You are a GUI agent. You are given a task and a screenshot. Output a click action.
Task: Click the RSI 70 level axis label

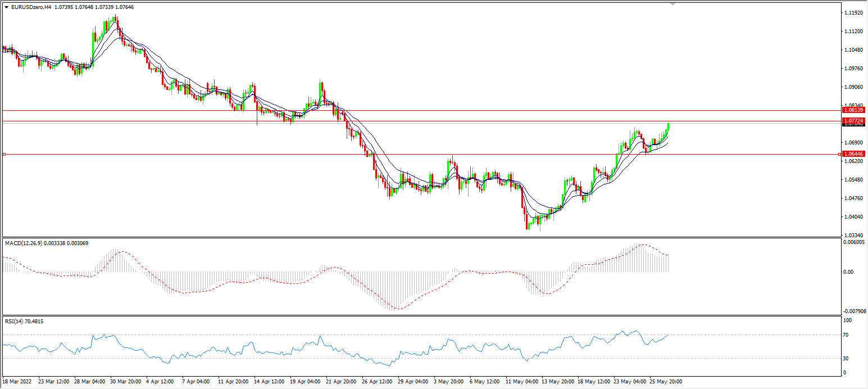point(847,335)
